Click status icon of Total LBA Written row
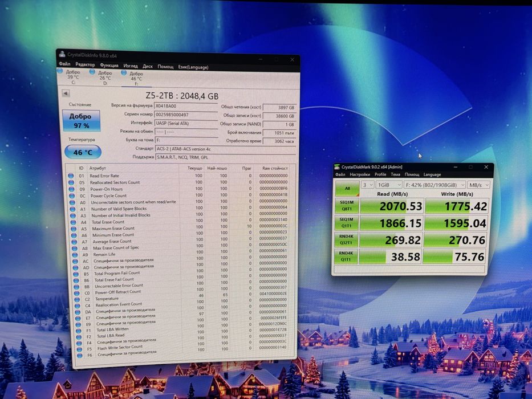This screenshot has width=532, height=399. point(79,331)
